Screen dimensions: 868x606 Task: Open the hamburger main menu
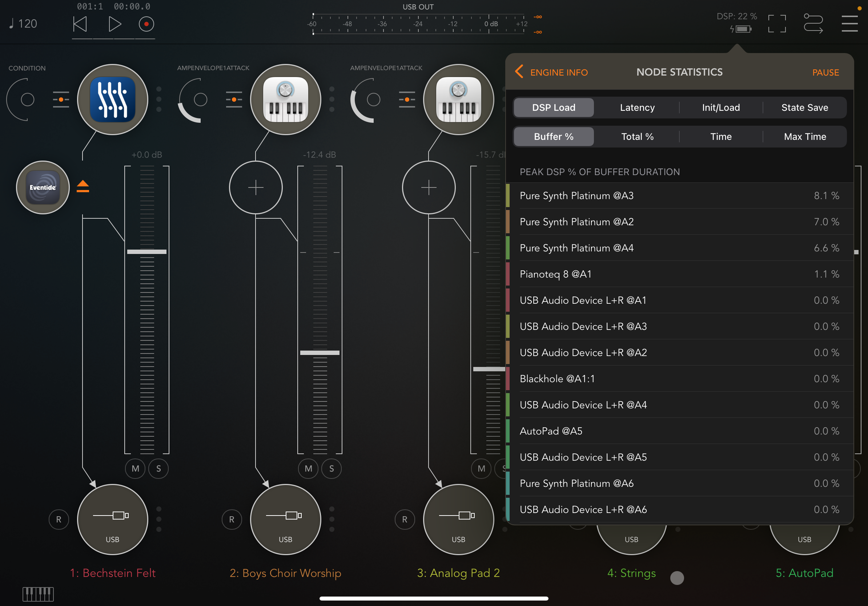tap(849, 24)
